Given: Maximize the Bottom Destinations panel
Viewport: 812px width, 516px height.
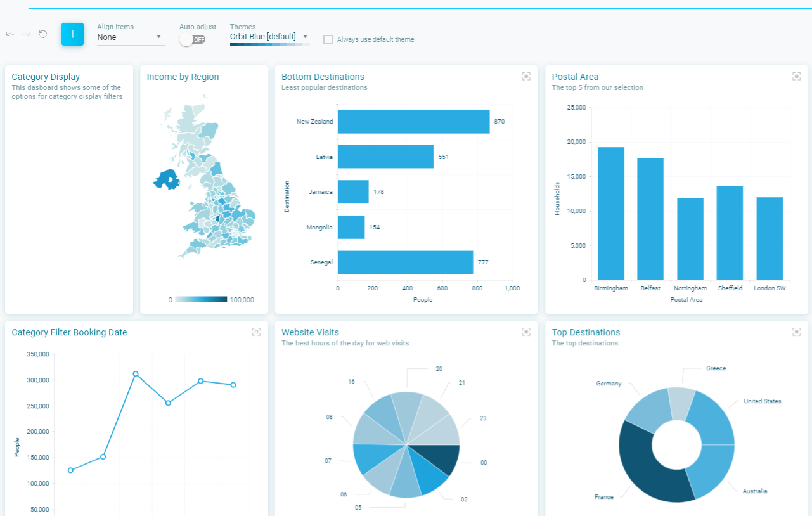Looking at the screenshot, I should tap(526, 76).
